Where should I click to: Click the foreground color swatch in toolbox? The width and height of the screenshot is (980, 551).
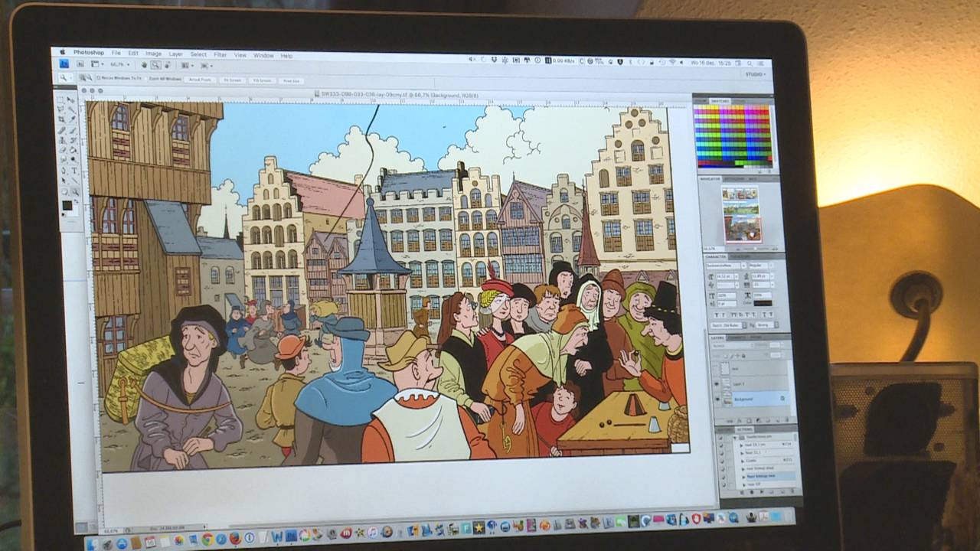67,204
